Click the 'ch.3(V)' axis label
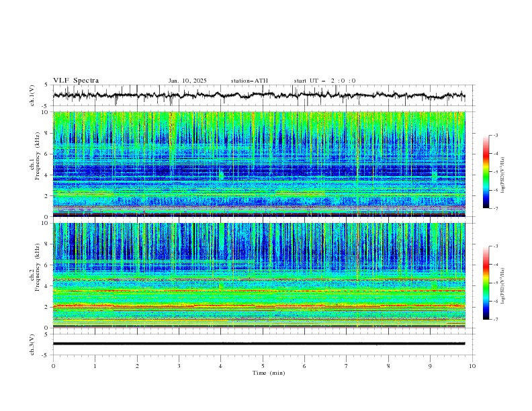The height and width of the screenshot is (411, 532). tap(32, 345)
